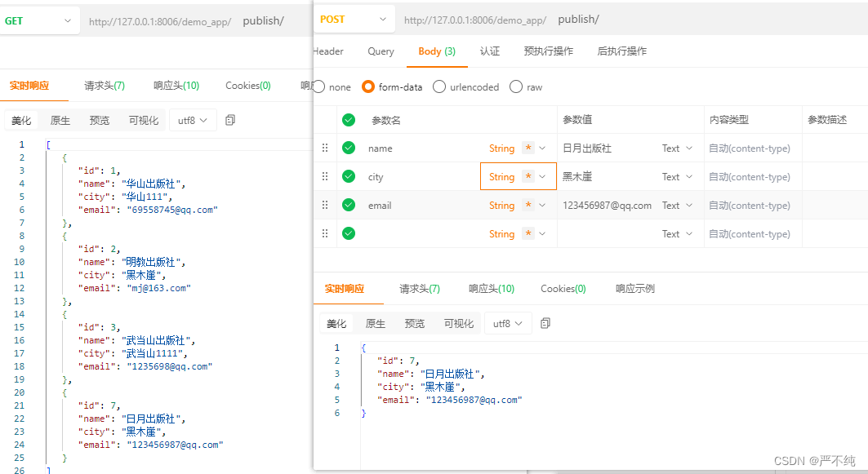Grab drag handle of email parameter row
Viewport: 868px width, 474px height.
(325, 206)
